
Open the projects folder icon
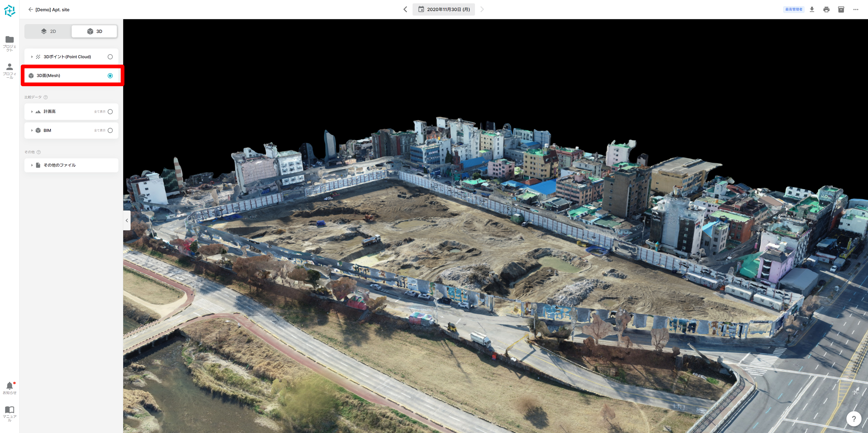pos(9,40)
